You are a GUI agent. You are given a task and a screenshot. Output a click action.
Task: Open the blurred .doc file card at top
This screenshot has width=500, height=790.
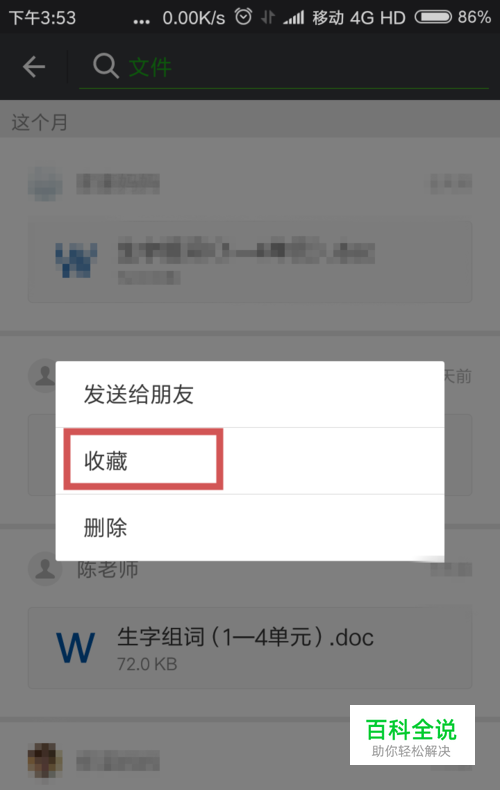[250, 261]
